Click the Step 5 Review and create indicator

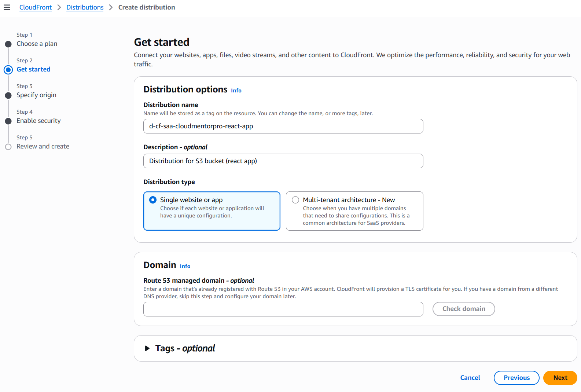pyautogui.click(x=8, y=147)
